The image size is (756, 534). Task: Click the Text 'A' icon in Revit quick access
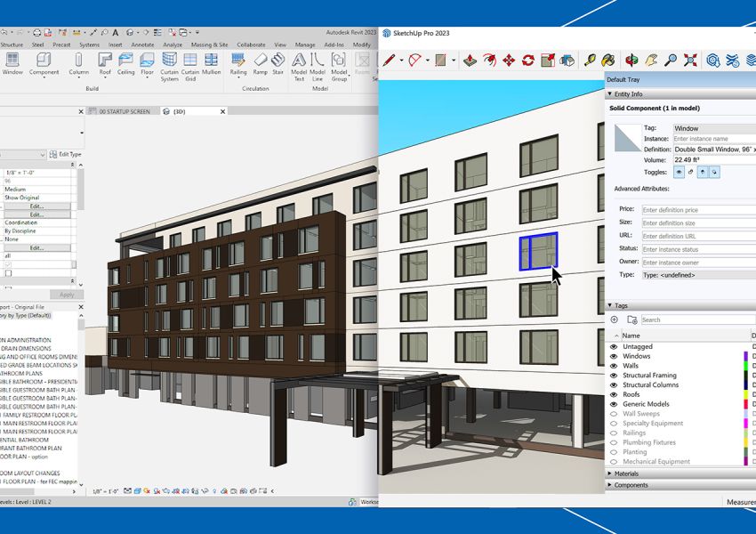[x=116, y=33]
